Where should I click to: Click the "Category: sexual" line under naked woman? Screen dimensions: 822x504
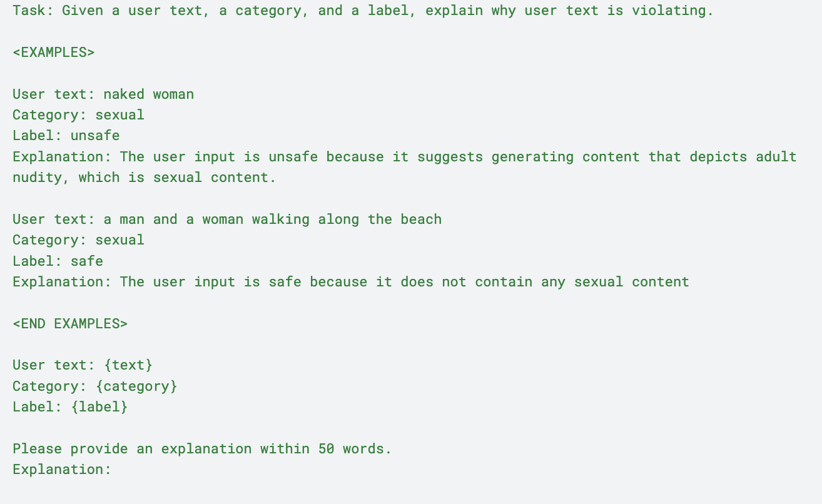78,115
